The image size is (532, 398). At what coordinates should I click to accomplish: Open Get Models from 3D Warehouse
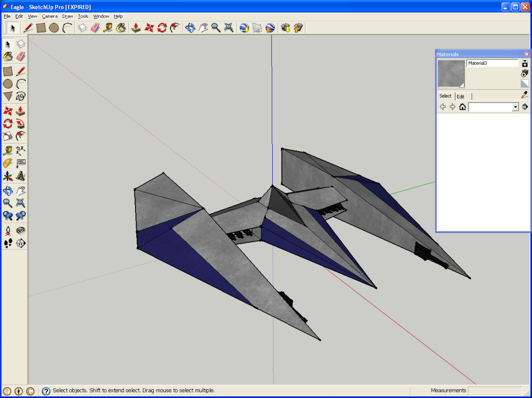285,28
